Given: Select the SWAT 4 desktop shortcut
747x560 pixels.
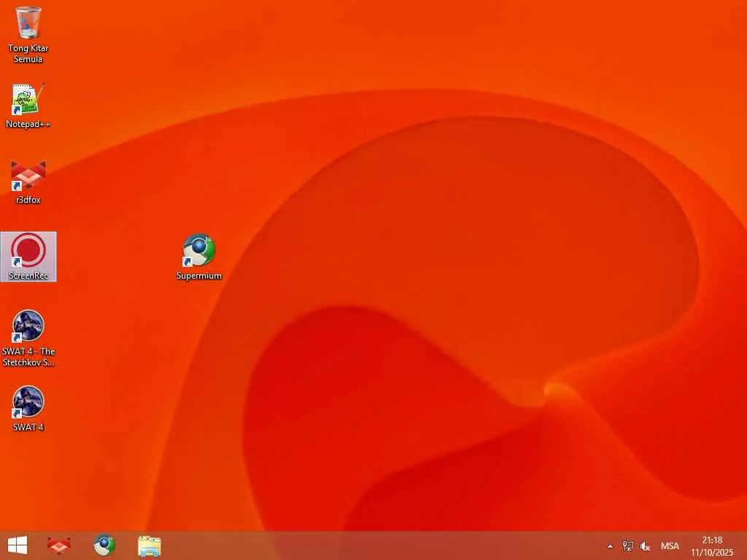Looking at the screenshot, I should pos(28,408).
